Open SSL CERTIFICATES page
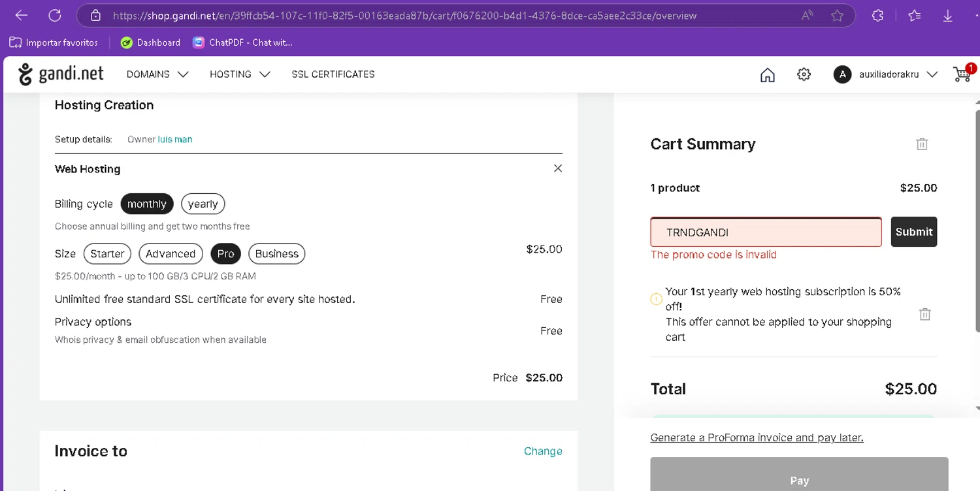The width and height of the screenshot is (980, 491). [x=333, y=74]
